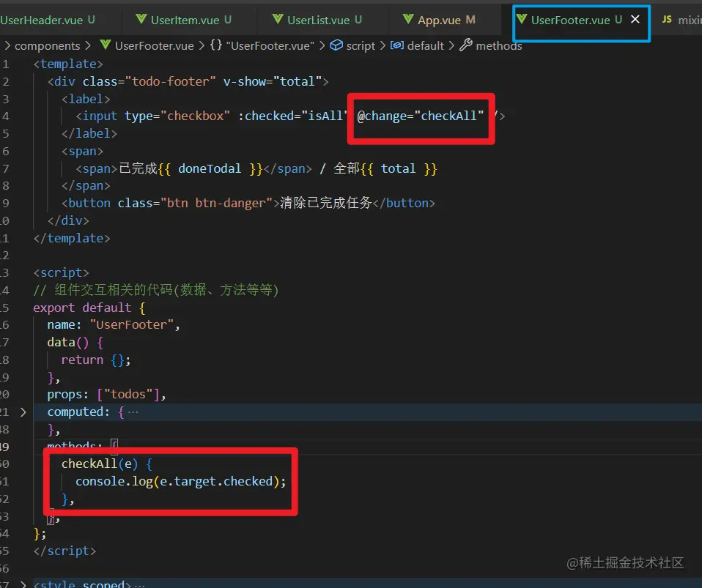Image resolution: width=702 pixels, height=588 pixels.
Task: Click the data() method line
Action: click(75, 343)
